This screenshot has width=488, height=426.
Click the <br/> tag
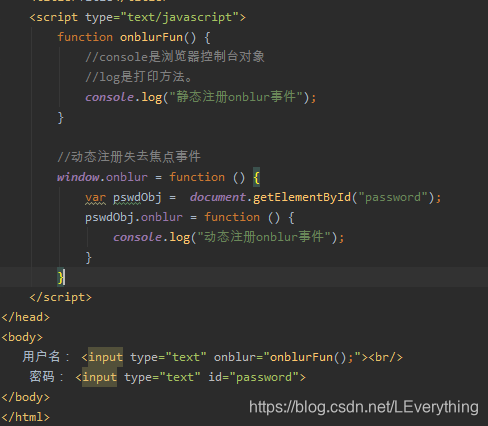[x=386, y=357]
